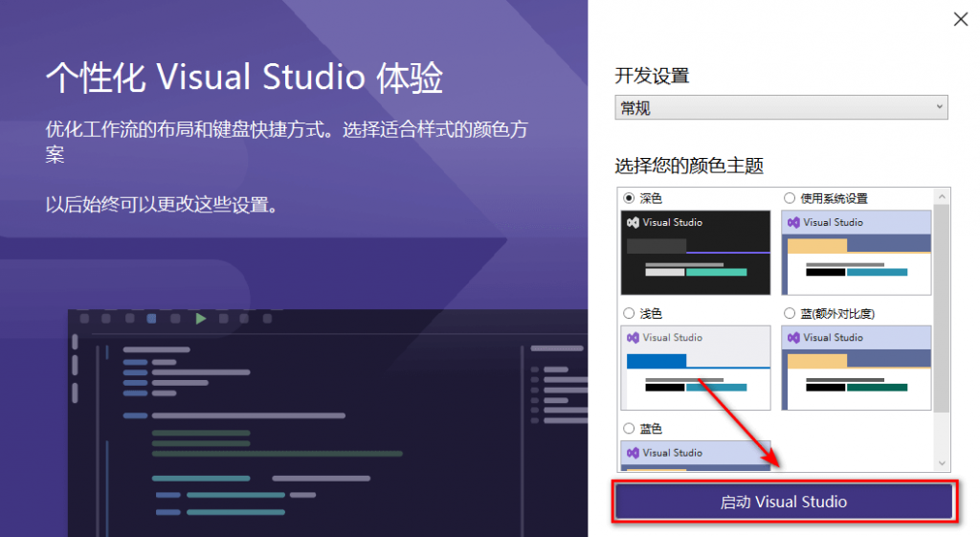Click the theme list scrollbar down arrow
Screen dimensions: 980x537
pyautogui.click(x=942, y=463)
